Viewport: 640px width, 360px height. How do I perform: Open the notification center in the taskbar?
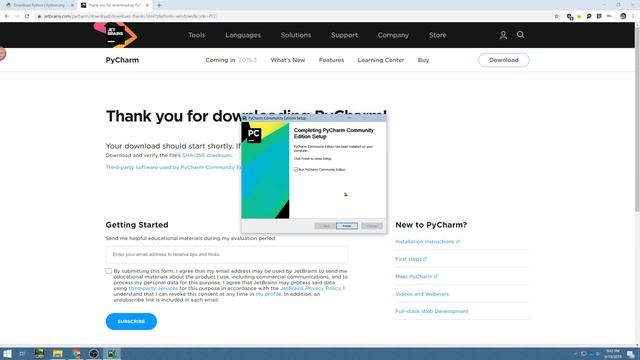click(x=631, y=354)
